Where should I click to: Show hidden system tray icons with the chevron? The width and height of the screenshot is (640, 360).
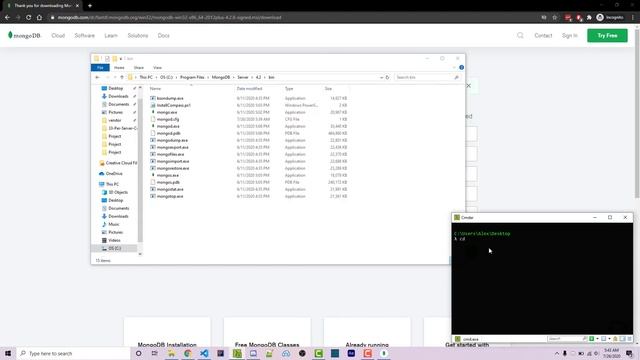pyautogui.click(x=557, y=353)
